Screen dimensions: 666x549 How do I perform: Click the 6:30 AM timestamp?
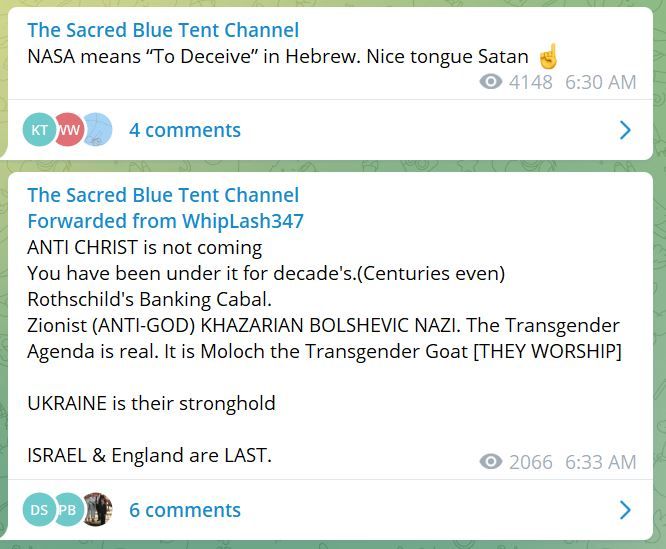tap(601, 82)
